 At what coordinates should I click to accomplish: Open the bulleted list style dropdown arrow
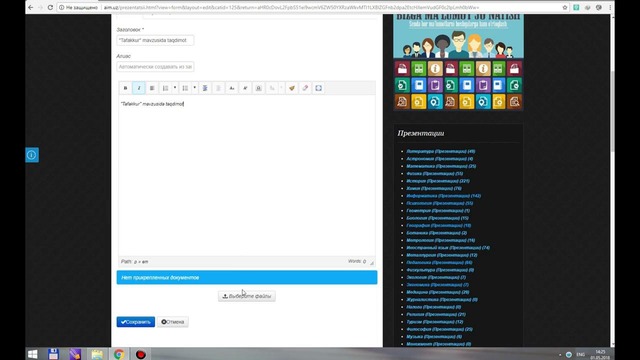[x=194, y=88]
